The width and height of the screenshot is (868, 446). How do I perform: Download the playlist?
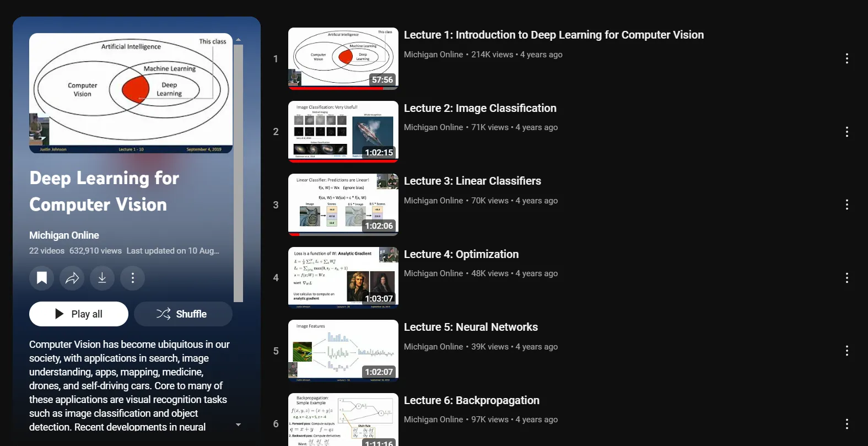[x=103, y=278]
